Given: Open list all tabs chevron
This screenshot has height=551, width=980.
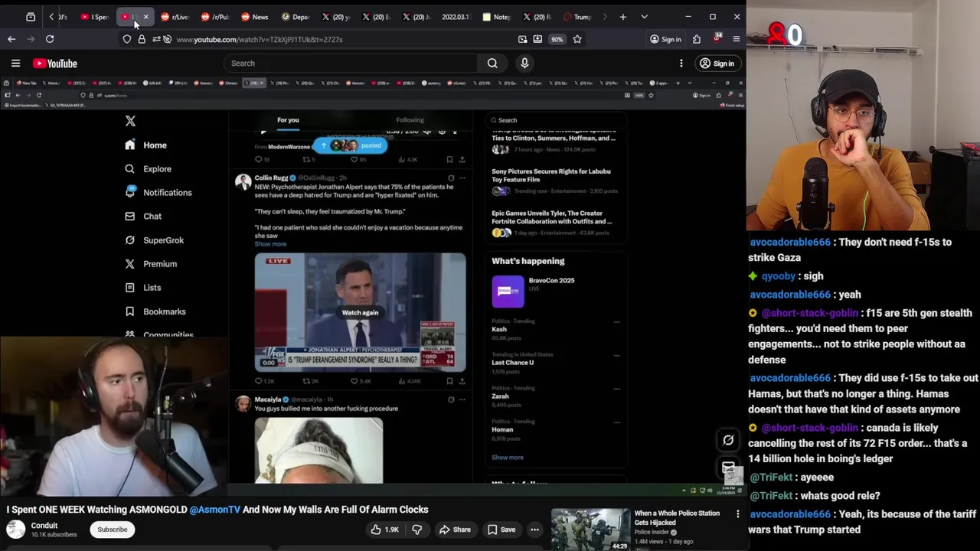Looking at the screenshot, I should 644,17.
